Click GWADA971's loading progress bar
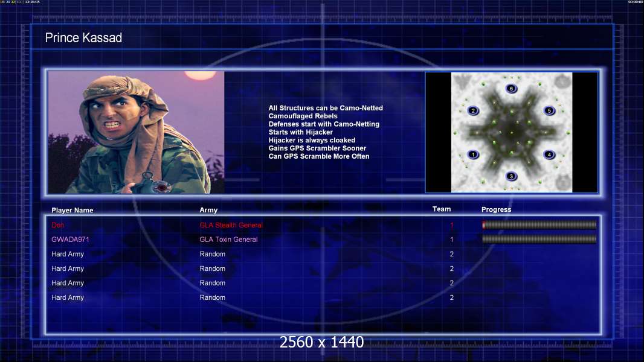644x362 pixels. coord(539,239)
